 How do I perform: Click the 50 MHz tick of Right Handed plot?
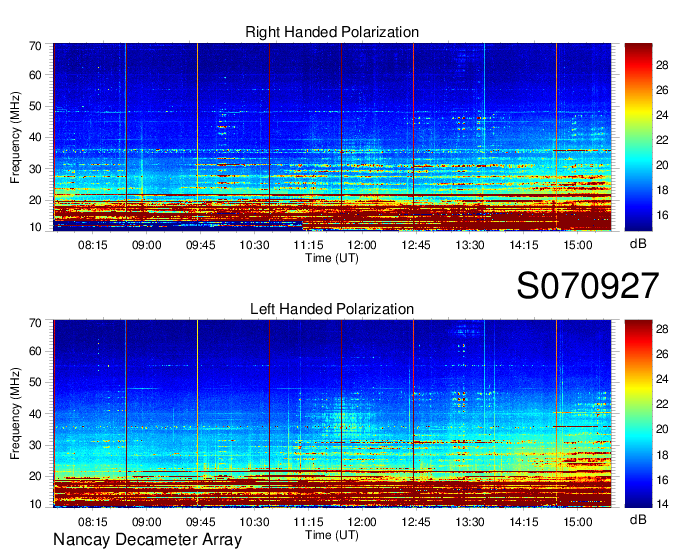(35, 106)
